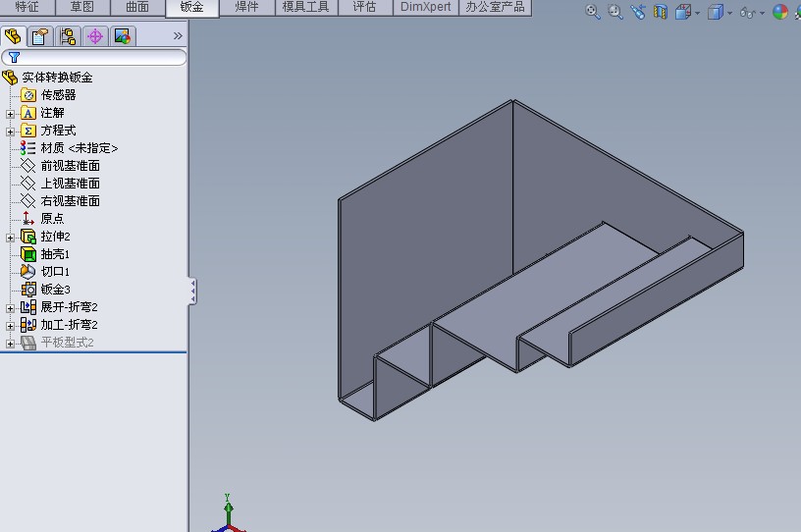The height and width of the screenshot is (532, 801).
Task: Select 抽壳1 feature
Action: point(55,254)
